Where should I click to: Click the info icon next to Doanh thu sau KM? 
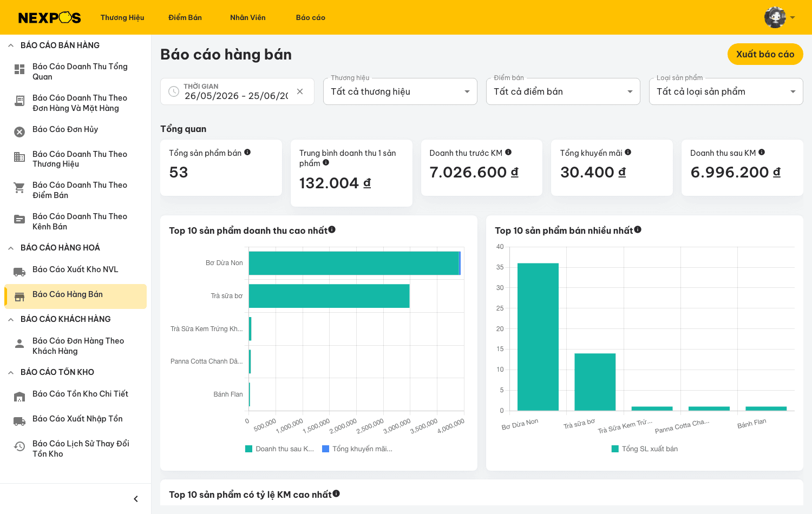(x=762, y=152)
